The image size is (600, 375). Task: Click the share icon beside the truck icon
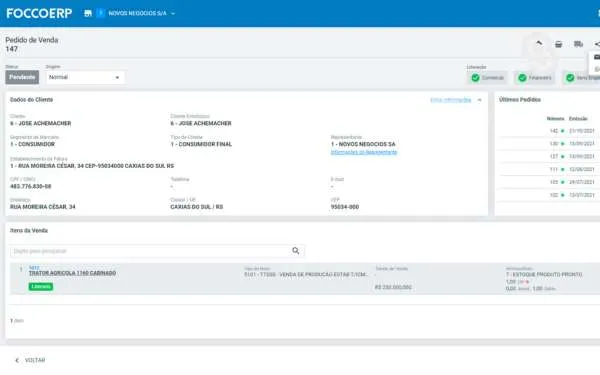(597, 44)
